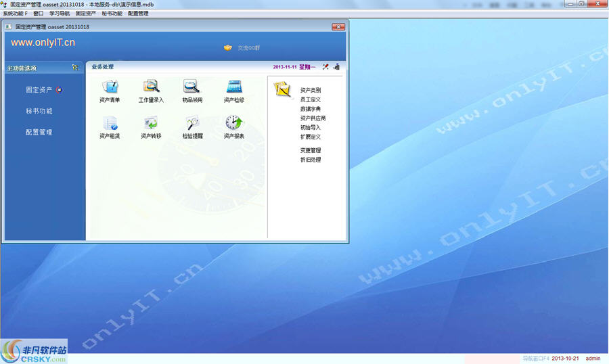Open the 检验提醒 inspection reminder icon
The height and width of the screenshot is (364, 609).
tap(192, 123)
